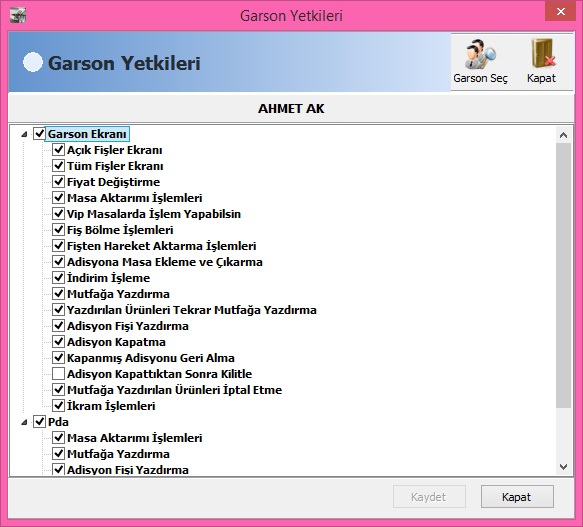Click the application icon in title bar
The image size is (583, 527).
(17, 15)
